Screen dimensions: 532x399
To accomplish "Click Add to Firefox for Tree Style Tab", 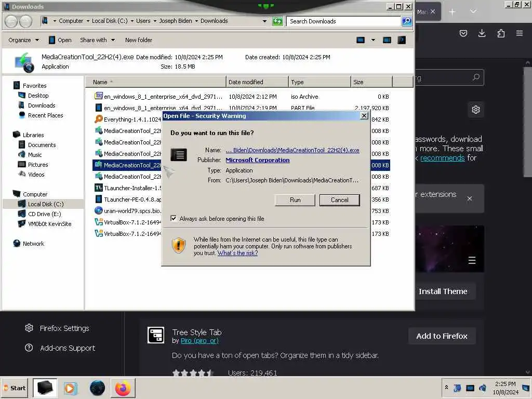I will [442, 336].
